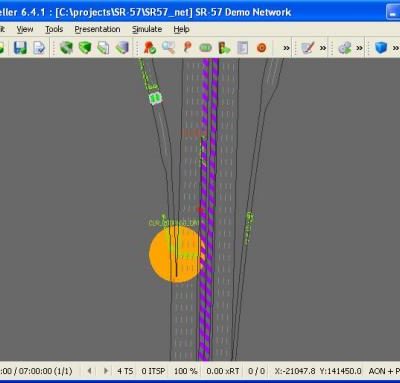
Task: Click the red pin with green check icon
Action: (150, 48)
